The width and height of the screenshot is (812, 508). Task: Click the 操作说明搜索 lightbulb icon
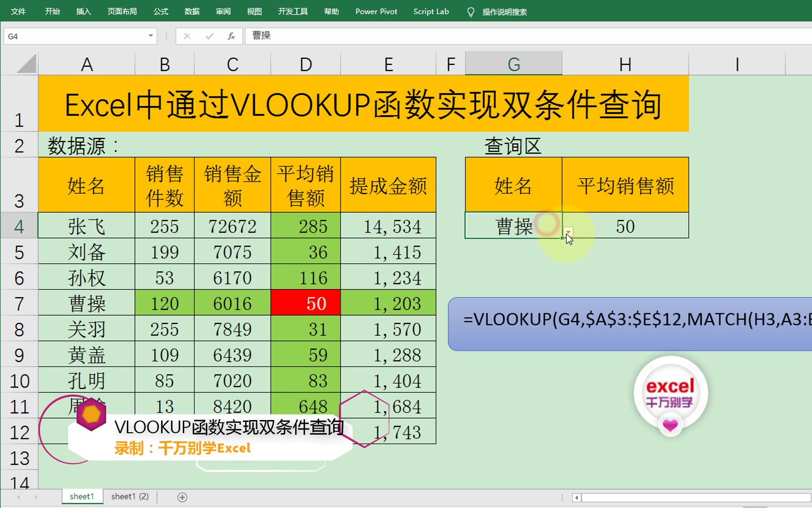coord(471,12)
